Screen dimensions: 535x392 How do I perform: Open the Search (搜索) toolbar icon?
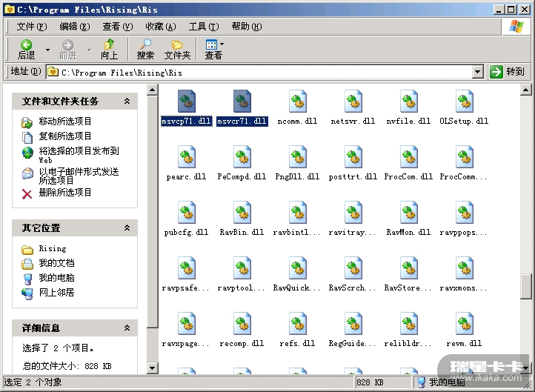(x=145, y=44)
